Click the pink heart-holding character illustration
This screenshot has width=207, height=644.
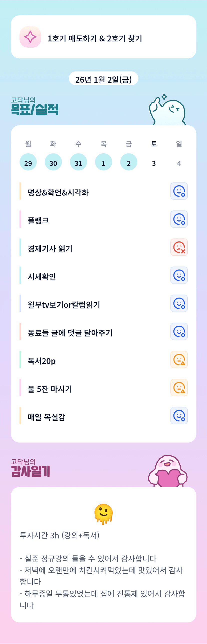tap(168, 472)
